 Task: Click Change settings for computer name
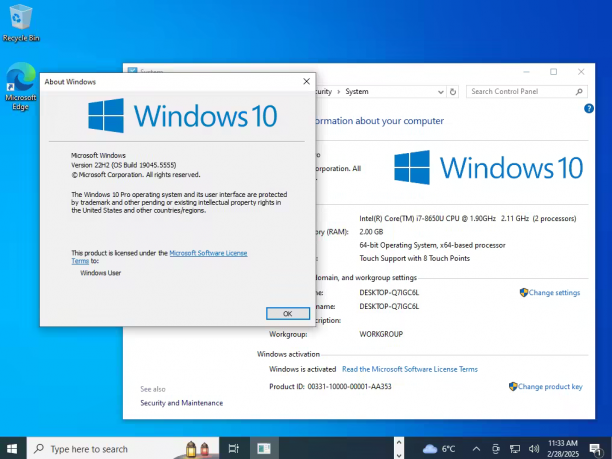pos(554,293)
